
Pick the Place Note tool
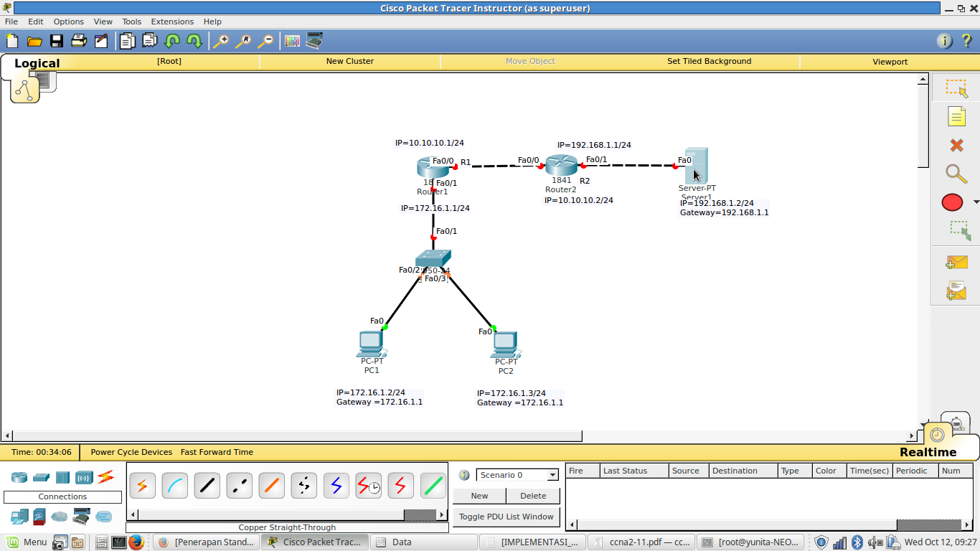958,116
